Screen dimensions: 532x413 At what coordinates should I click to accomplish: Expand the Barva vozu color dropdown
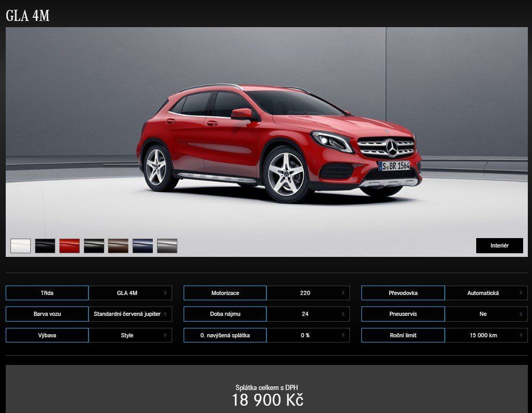coord(130,314)
